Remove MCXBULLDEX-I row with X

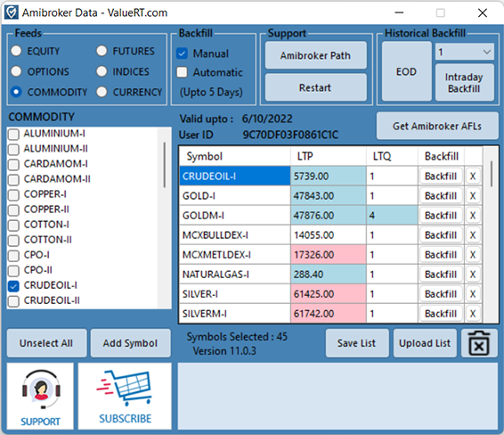473,234
